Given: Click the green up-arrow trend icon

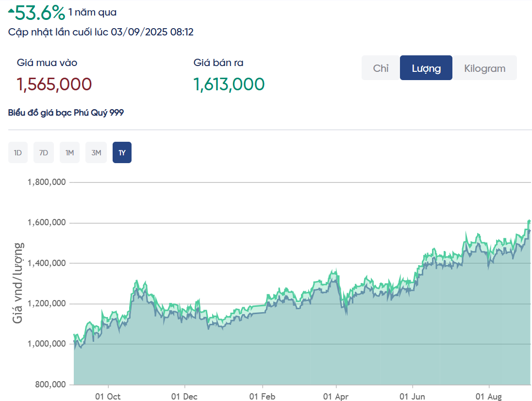Looking at the screenshot, I should tap(12, 10).
